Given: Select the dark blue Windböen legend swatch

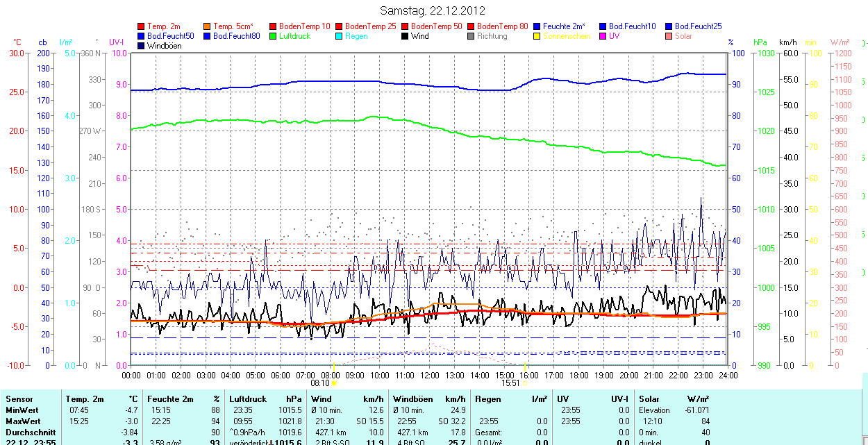Looking at the screenshot, I should click(x=142, y=46).
